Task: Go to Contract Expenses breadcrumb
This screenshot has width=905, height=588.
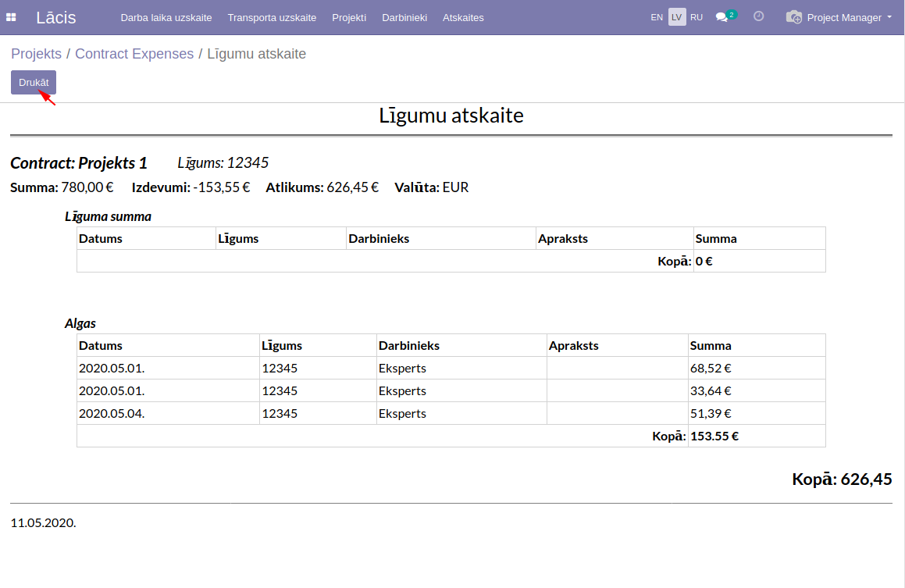Action: [134, 54]
